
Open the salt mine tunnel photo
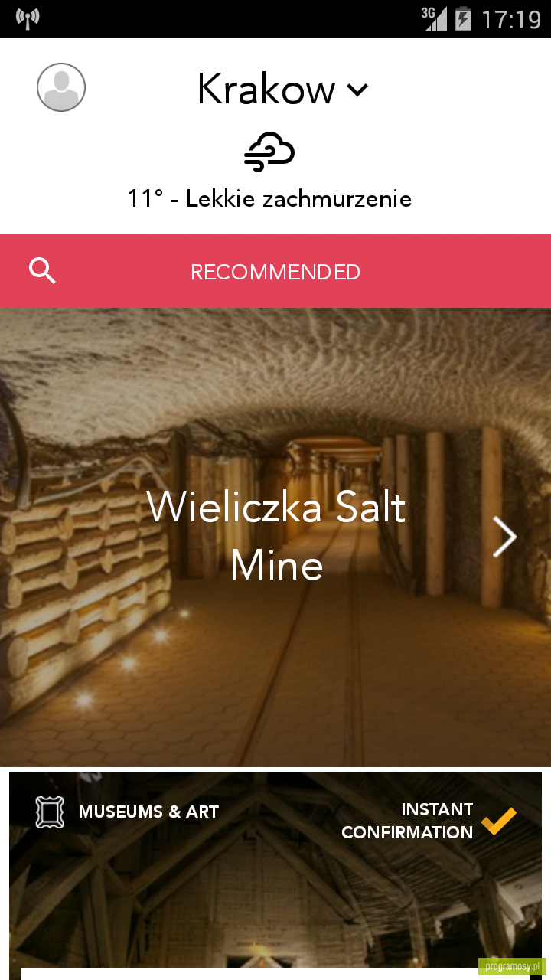click(275, 537)
